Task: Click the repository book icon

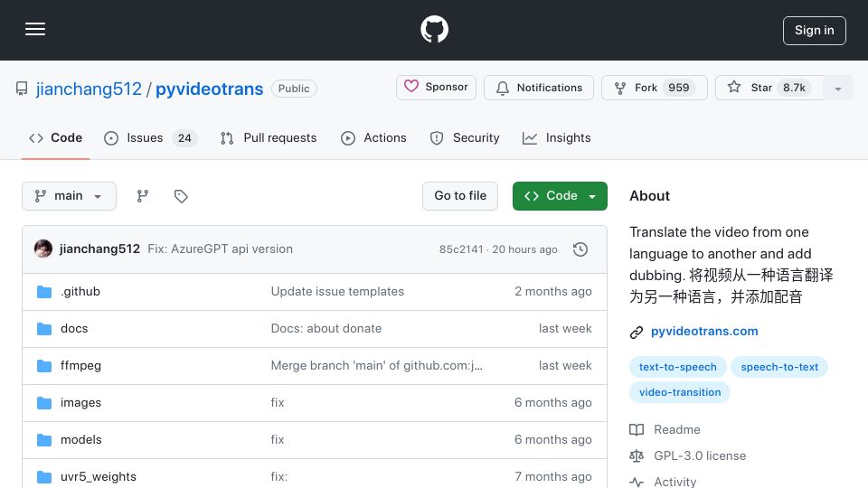Action: [22, 89]
